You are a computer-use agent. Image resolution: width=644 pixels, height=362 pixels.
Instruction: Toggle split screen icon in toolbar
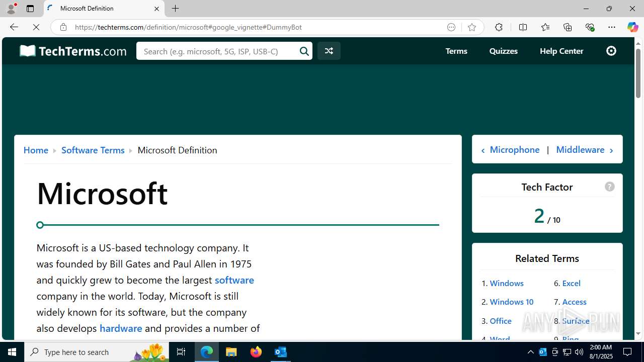pos(523,27)
